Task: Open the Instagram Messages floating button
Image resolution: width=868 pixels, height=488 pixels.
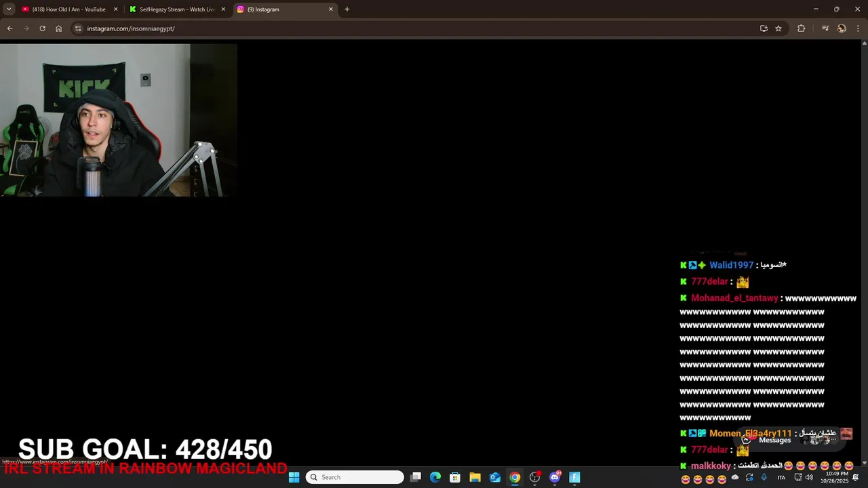Action: 791,440
